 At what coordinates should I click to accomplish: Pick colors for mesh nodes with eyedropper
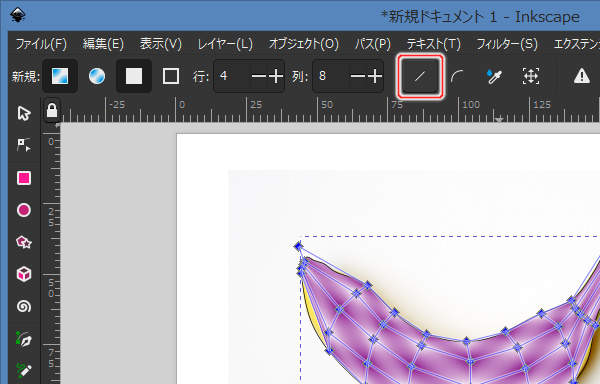coord(494,76)
